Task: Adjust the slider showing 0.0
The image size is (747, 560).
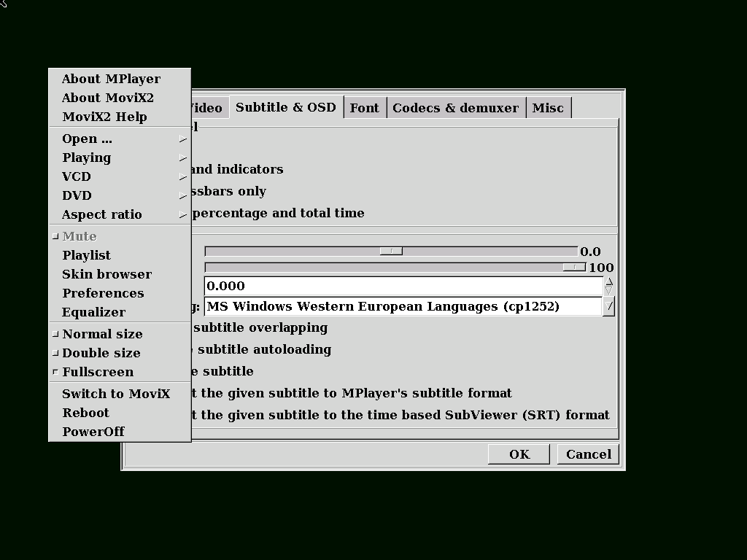Action: pyautogui.click(x=391, y=252)
